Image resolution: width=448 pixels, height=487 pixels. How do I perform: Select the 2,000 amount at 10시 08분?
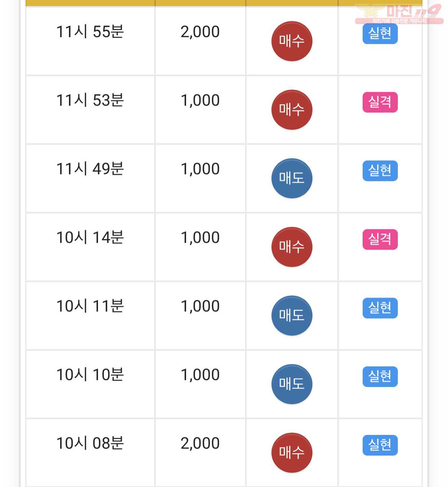[x=200, y=443]
